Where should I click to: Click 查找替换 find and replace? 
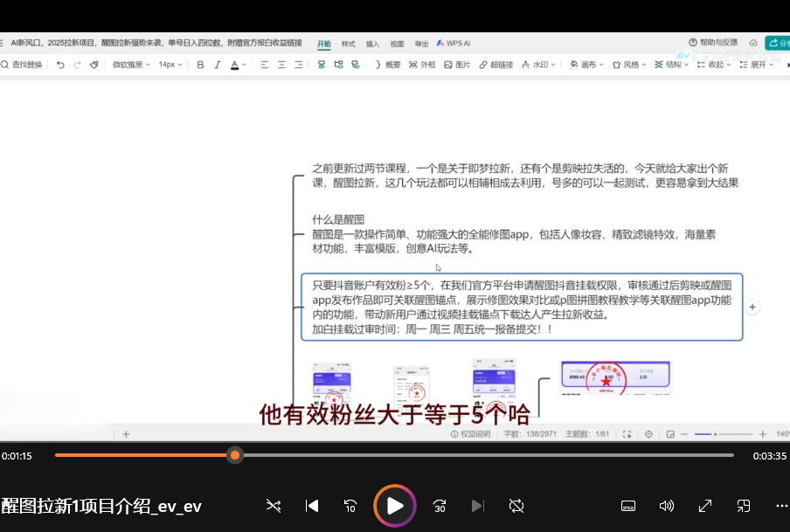(x=22, y=65)
